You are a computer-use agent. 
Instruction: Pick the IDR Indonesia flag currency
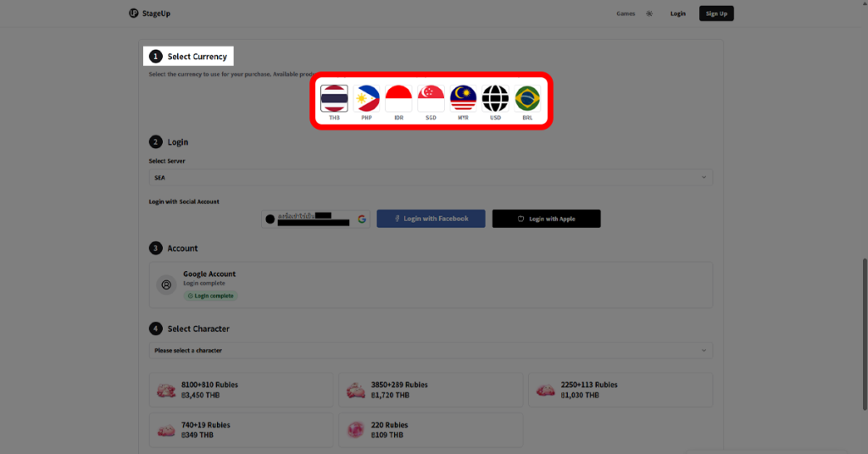point(398,99)
